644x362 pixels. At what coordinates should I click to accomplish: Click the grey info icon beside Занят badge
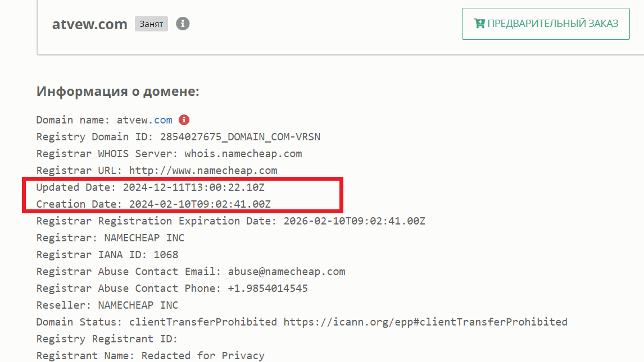click(183, 24)
